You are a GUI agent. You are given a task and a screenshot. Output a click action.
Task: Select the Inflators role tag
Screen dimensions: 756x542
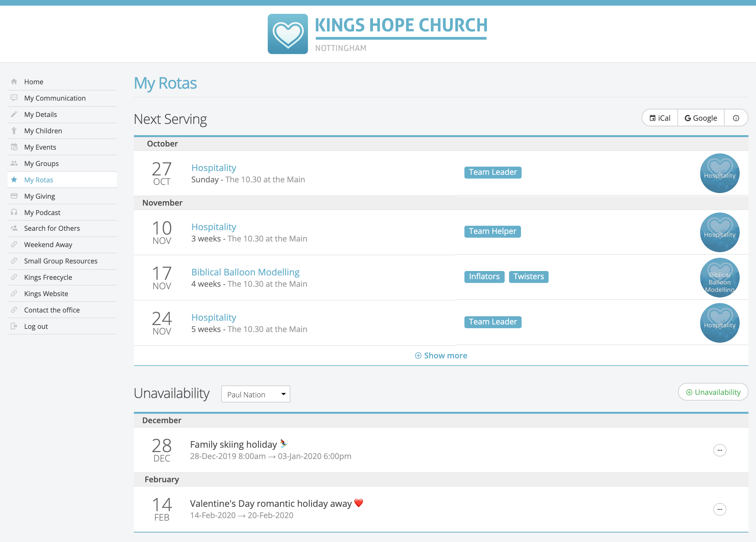pyautogui.click(x=484, y=277)
